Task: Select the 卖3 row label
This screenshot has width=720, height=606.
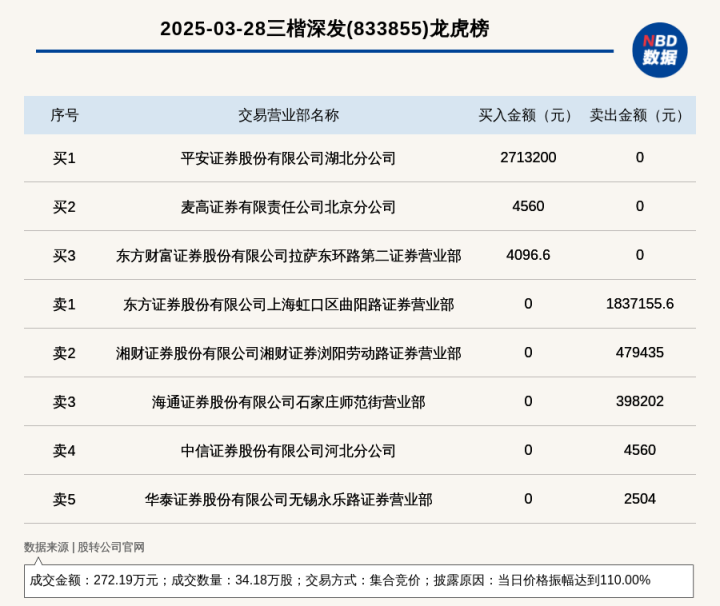Action: click(x=64, y=402)
